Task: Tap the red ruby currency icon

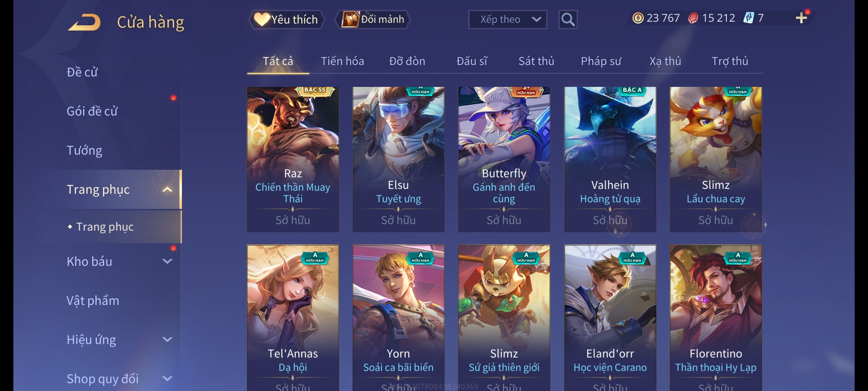Action: pos(693,18)
